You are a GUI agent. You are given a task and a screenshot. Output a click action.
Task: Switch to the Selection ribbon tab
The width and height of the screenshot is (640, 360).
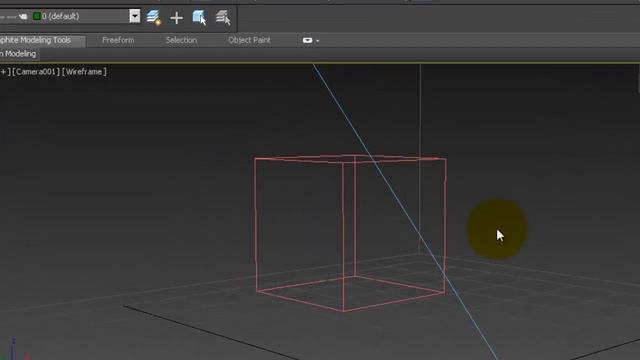pyautogui.click(x=181, y=40)
